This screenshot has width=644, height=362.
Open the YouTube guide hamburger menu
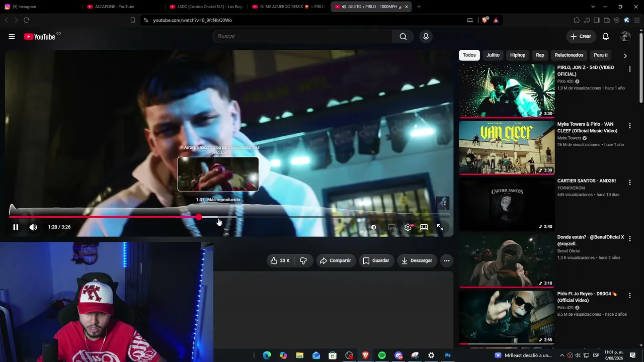[12, 37]
